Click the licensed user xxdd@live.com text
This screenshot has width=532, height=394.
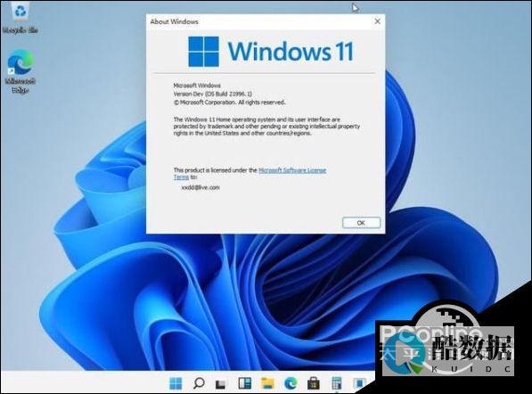(x=201, y=187)
